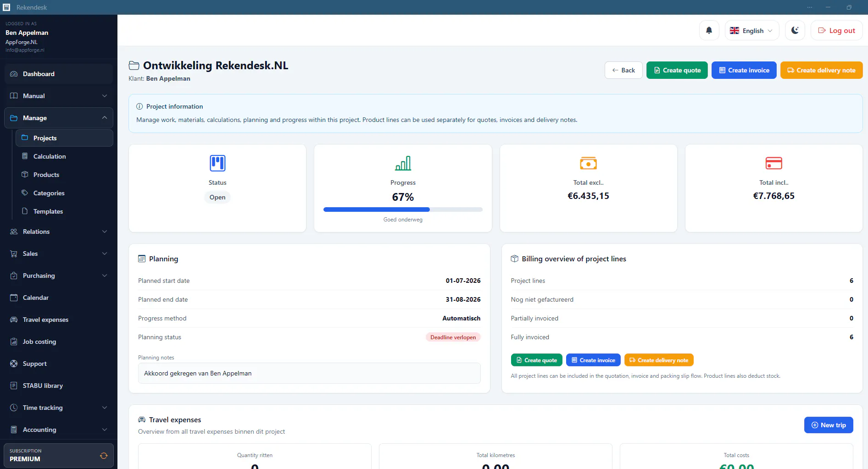
Task: Create quote from the page header
Action: pos(677,70)
